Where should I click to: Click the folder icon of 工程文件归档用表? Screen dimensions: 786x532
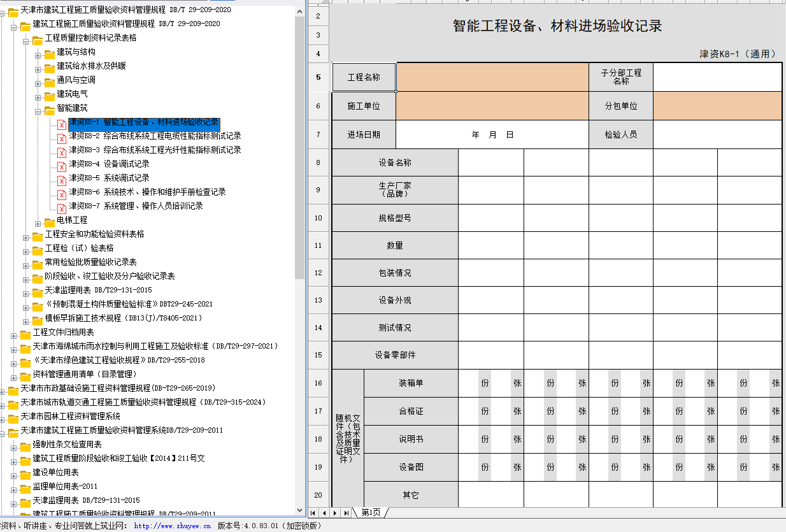coord(25,334)
